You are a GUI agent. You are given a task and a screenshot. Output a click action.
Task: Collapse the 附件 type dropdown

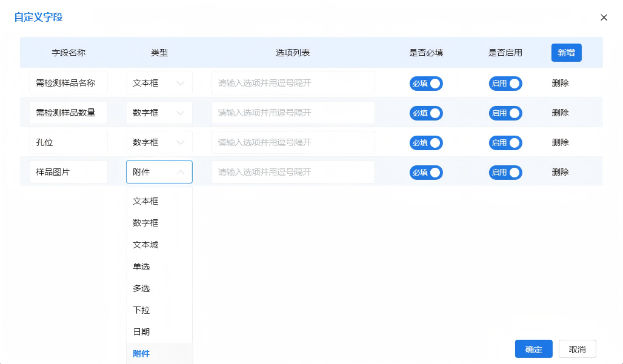click(x=159, y=173)
